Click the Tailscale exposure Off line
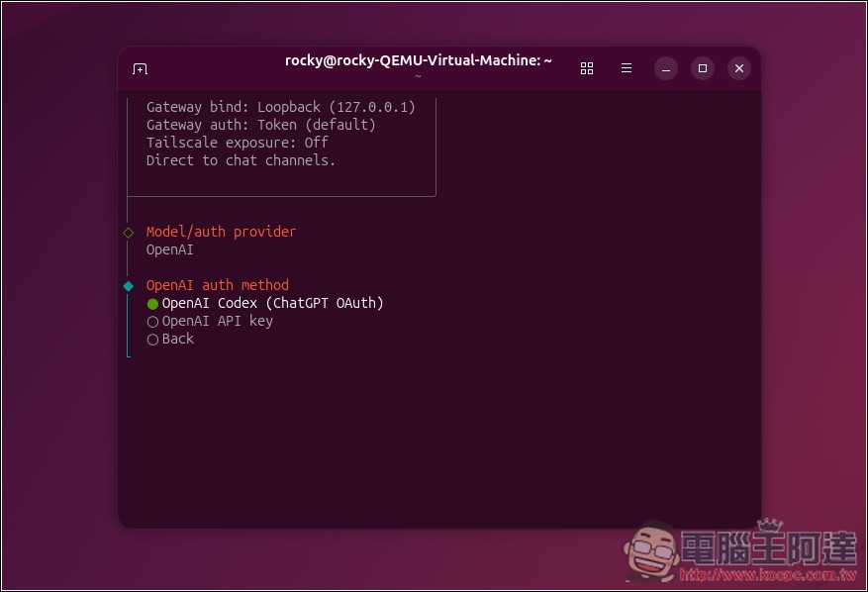The image size is (868, 592). click(237, 143)
